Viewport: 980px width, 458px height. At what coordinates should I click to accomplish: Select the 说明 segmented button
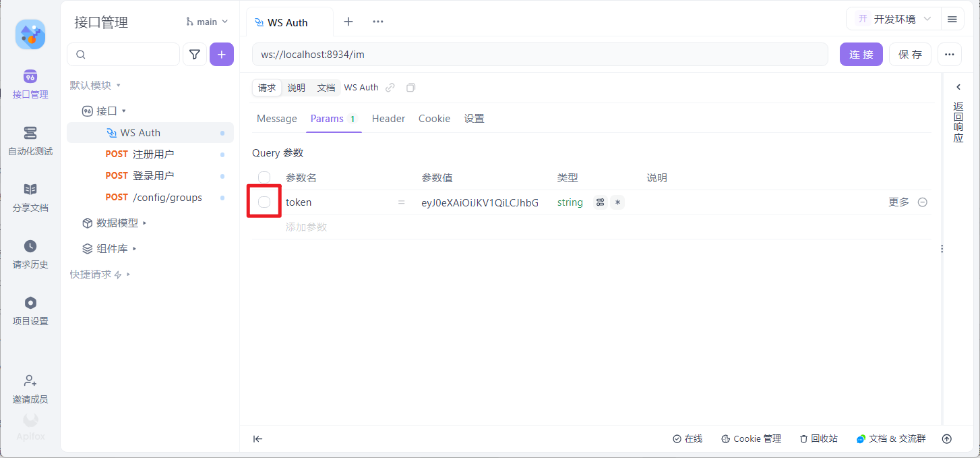(297, 88)
